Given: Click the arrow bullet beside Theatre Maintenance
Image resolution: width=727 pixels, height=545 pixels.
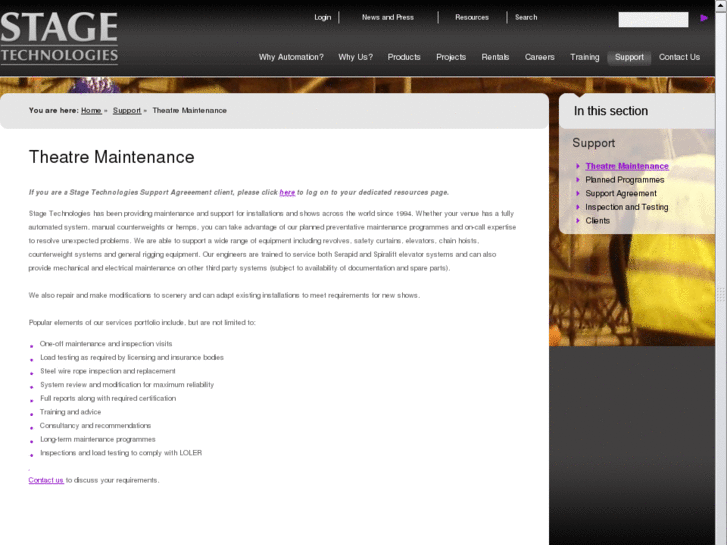Looking at the screenshot, I should point(578,166).
